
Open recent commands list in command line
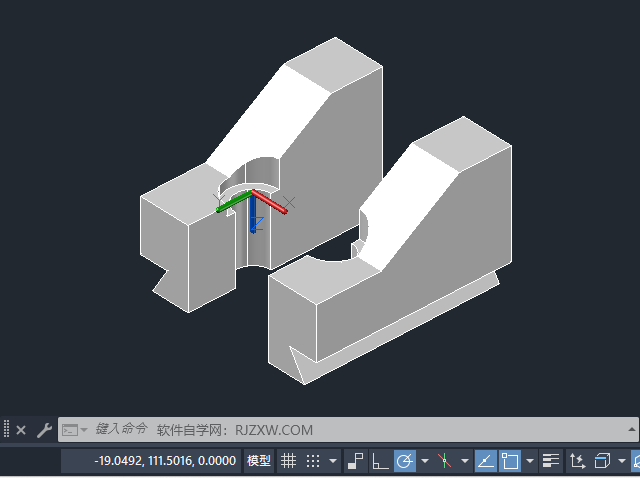(75, 430)
